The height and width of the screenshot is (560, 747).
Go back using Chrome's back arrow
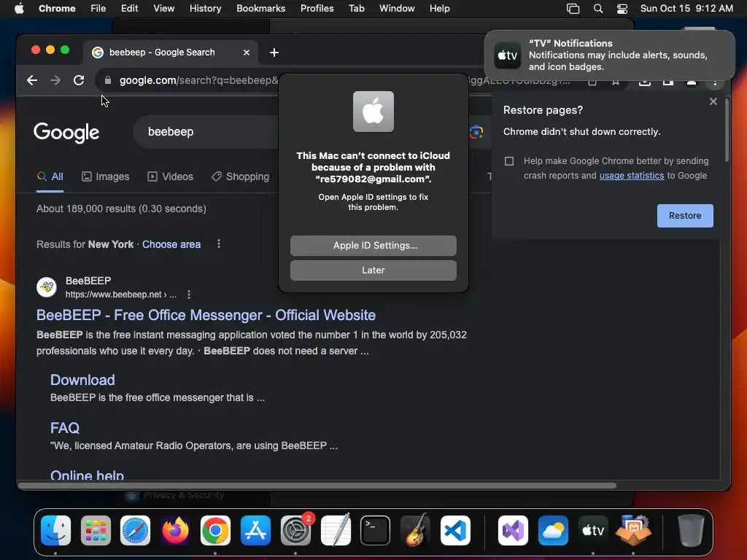[x=32, y=80]
